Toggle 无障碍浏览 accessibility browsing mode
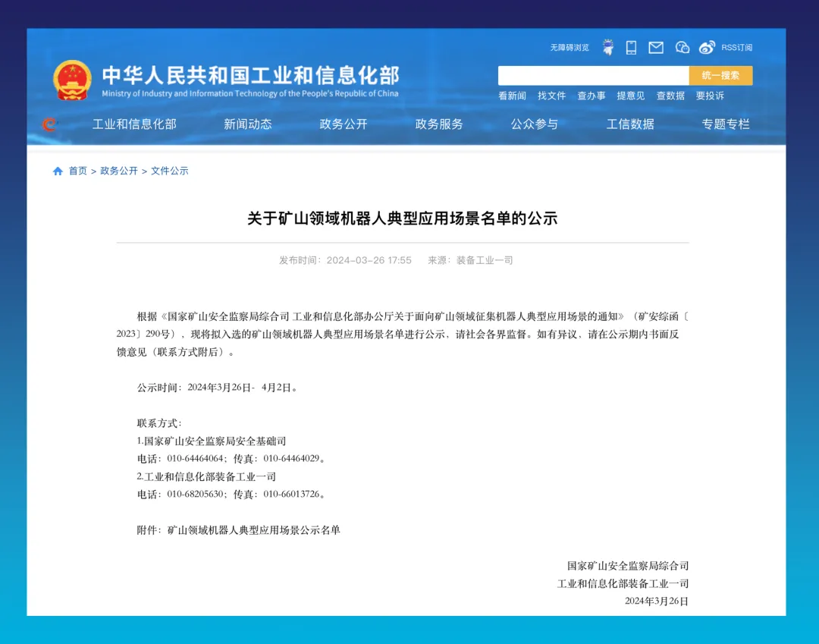This screenshot has height=644, width=819. click(570, 47)
